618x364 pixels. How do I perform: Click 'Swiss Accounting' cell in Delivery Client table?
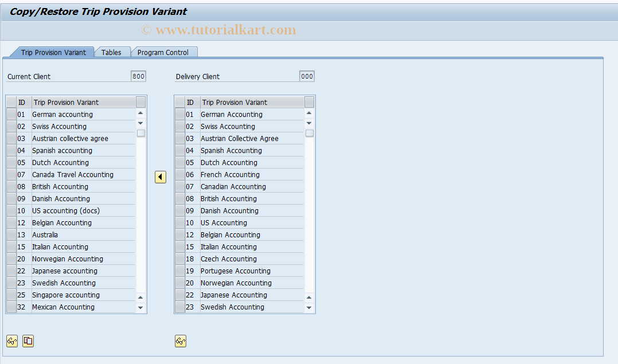[252, 127]
